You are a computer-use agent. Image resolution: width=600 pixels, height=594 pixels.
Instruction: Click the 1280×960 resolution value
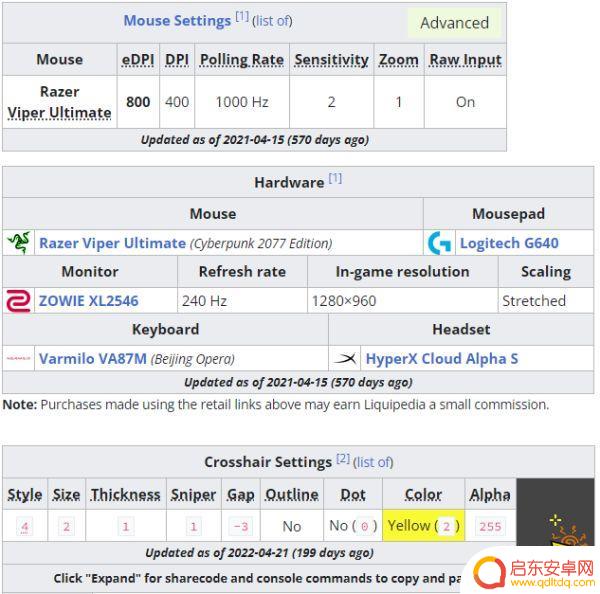344,301
